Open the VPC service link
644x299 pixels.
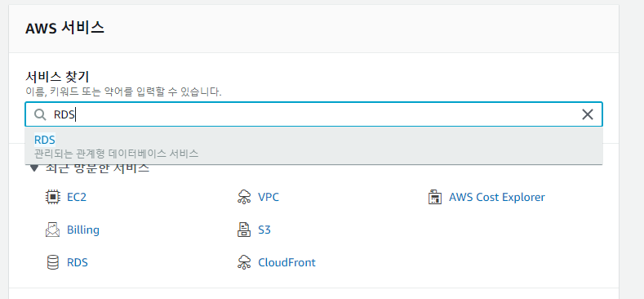[x=269, y=197]
